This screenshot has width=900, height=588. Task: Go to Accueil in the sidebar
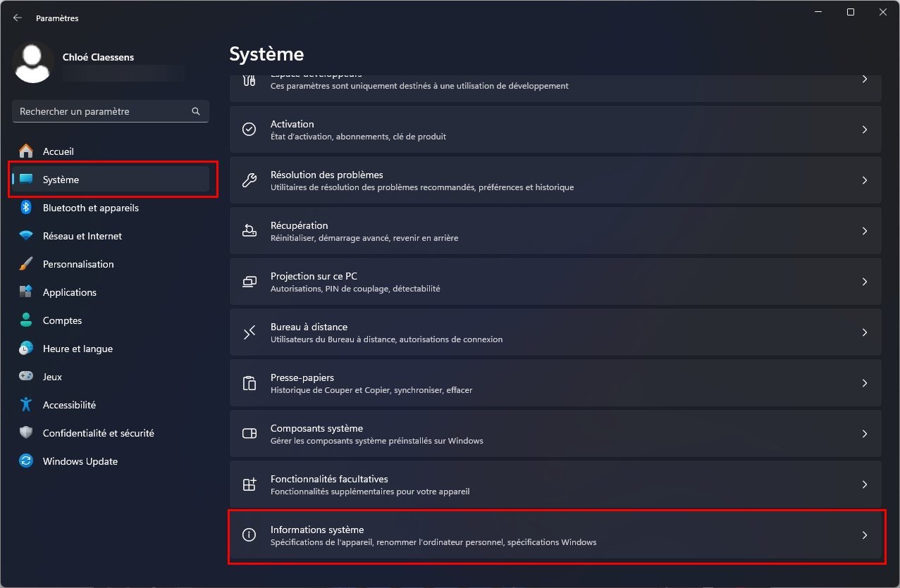pos(111,151)
